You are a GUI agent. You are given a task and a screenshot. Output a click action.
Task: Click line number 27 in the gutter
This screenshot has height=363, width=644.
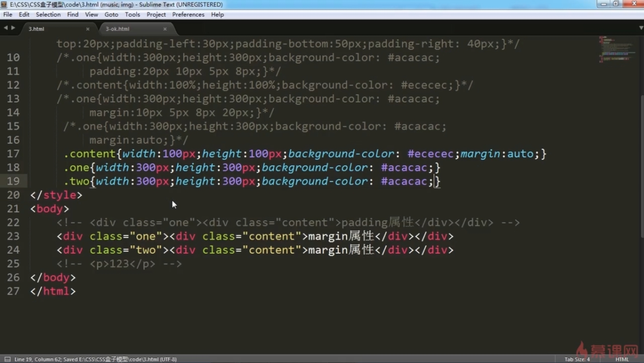pos(13,291)
